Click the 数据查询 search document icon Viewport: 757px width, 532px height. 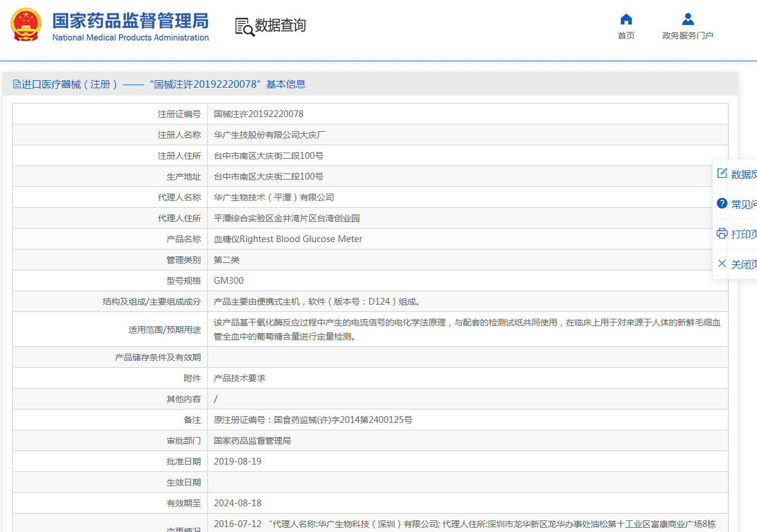coord(245,26)
